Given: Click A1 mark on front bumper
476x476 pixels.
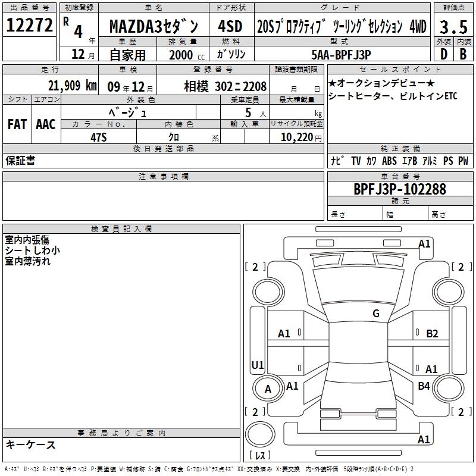Looking at the screenshot, I should (x=424, y=244).
